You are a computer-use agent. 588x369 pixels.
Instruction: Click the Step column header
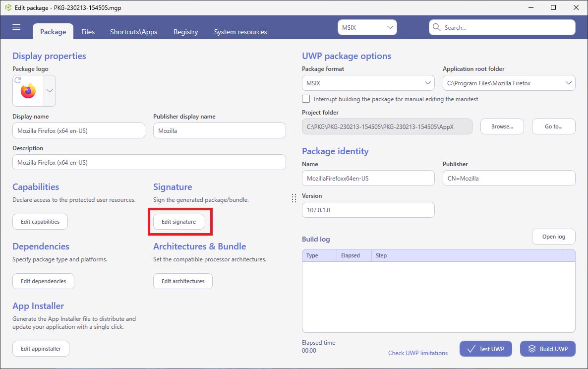click(468, 255)
